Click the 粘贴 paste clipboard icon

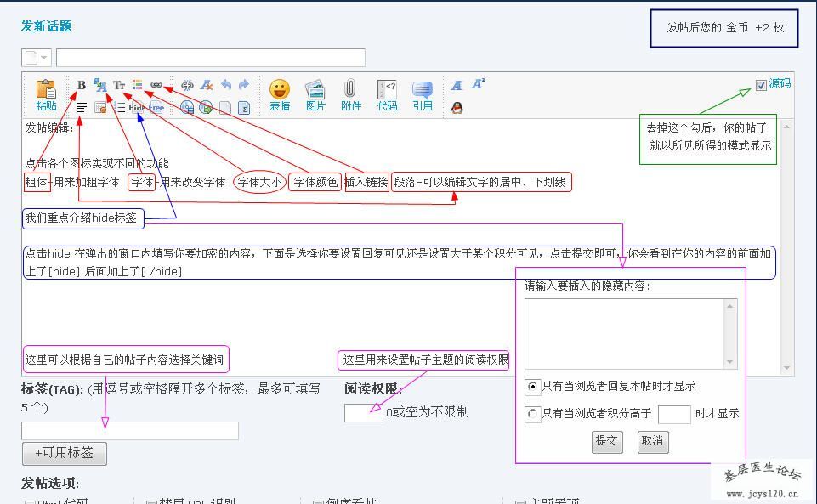point(46,94)
